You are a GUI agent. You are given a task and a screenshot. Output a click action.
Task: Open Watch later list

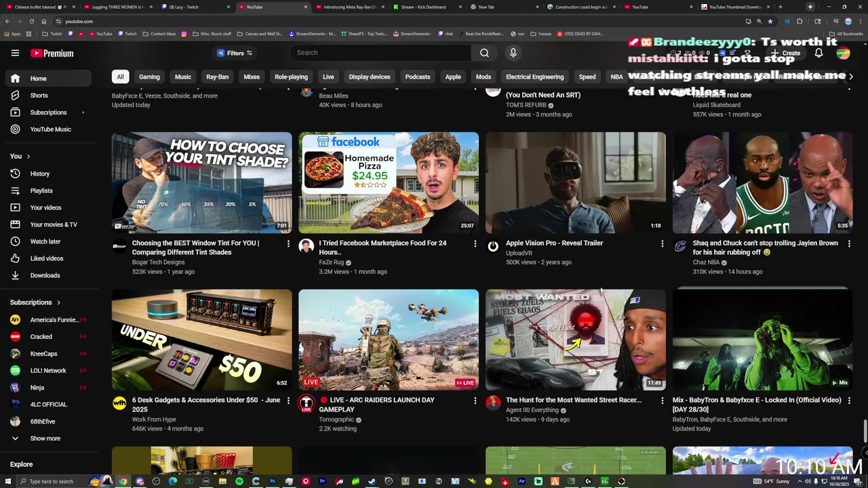pyautogui.click(x=46, y=241)
